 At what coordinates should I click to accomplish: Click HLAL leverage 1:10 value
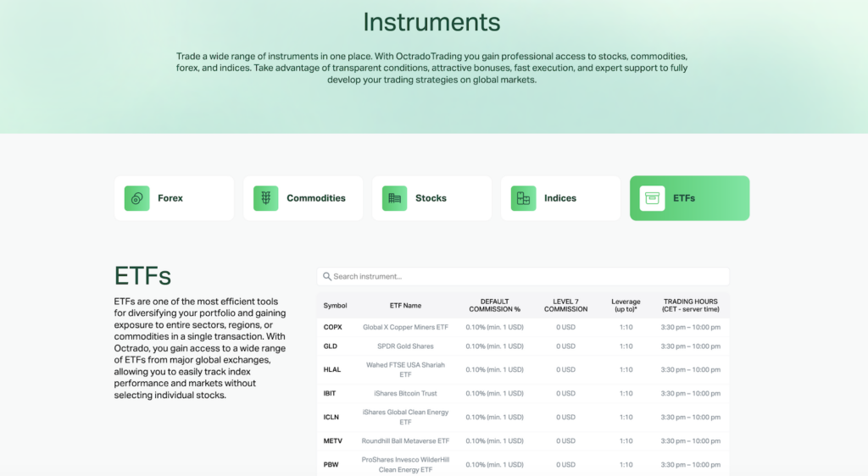tap(626, 370)
